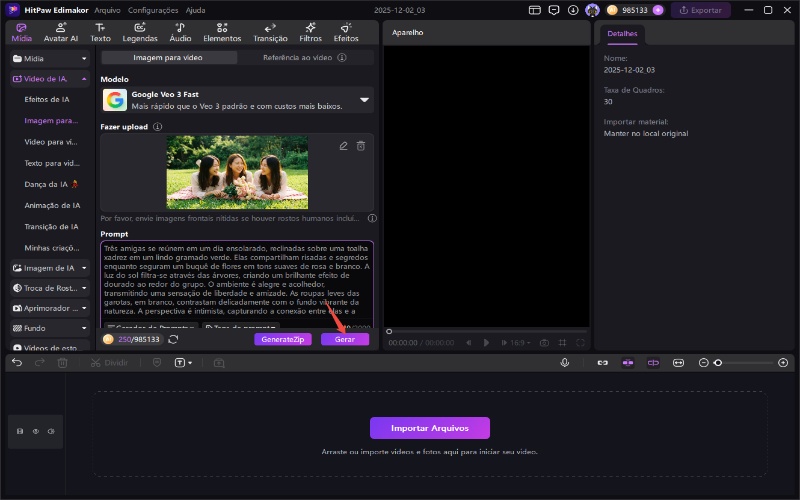The image size is (800, 500).
Task: Click inside the Prompt text area
Action: click(236, 280)
